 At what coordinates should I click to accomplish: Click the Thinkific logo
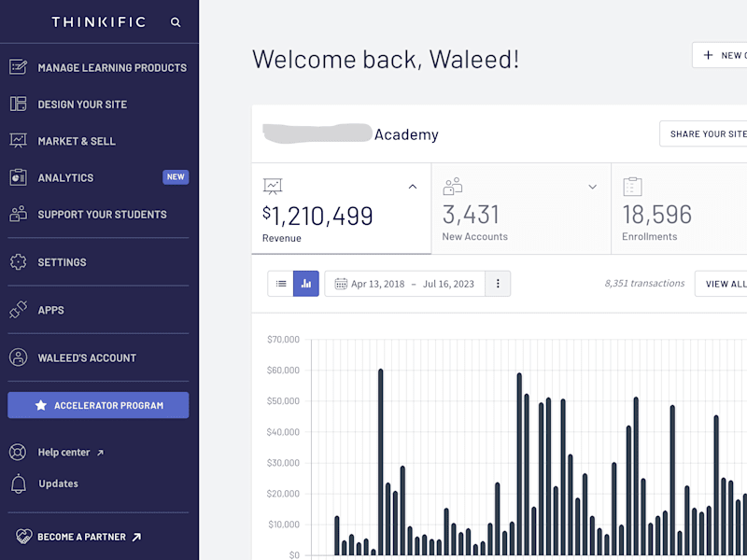[99, 21]
